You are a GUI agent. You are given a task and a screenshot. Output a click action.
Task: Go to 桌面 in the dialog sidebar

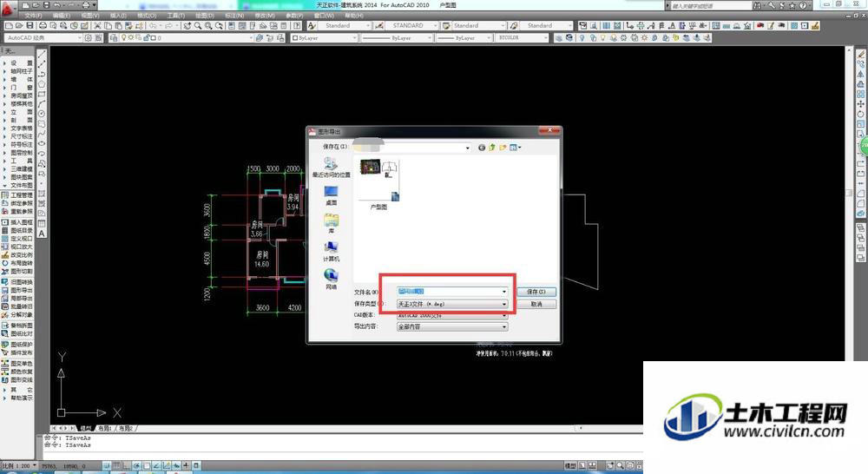pos(331,195)
